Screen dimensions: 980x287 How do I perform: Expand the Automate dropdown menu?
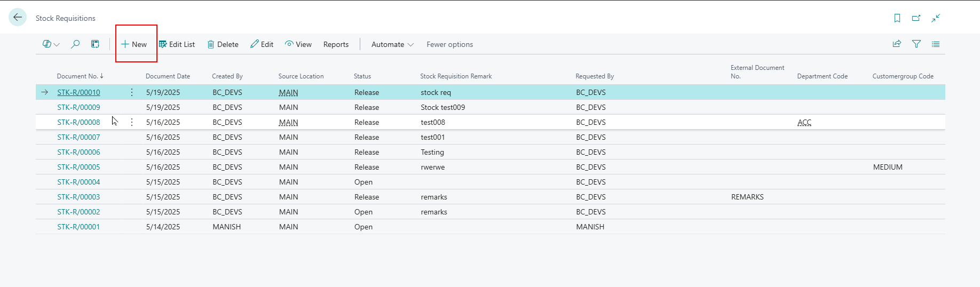tap(392, 44)
